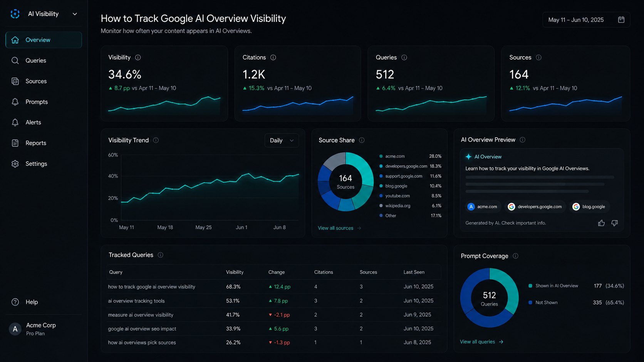Viewport: 644px width, 362px height.
Task: Open the Daily interval dropdown
Action: (282, 140)
